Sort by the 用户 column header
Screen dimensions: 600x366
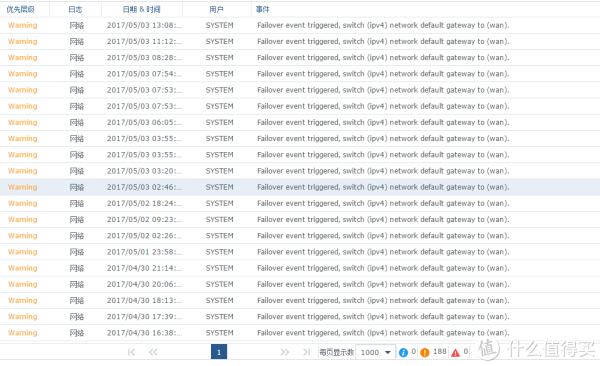[x=217, y=10]
